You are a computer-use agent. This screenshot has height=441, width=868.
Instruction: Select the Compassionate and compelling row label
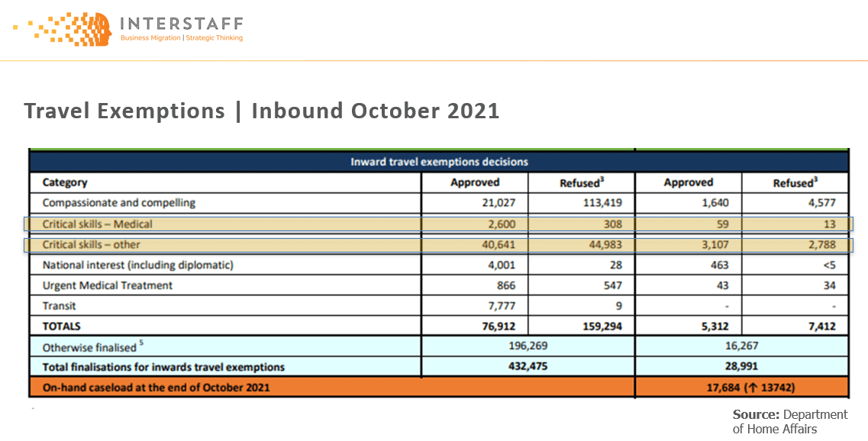tap(119, 203)
